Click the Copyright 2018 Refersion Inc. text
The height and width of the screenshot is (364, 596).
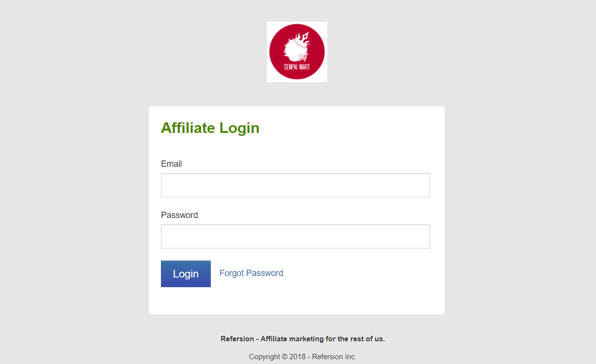[x=303, y=357]
